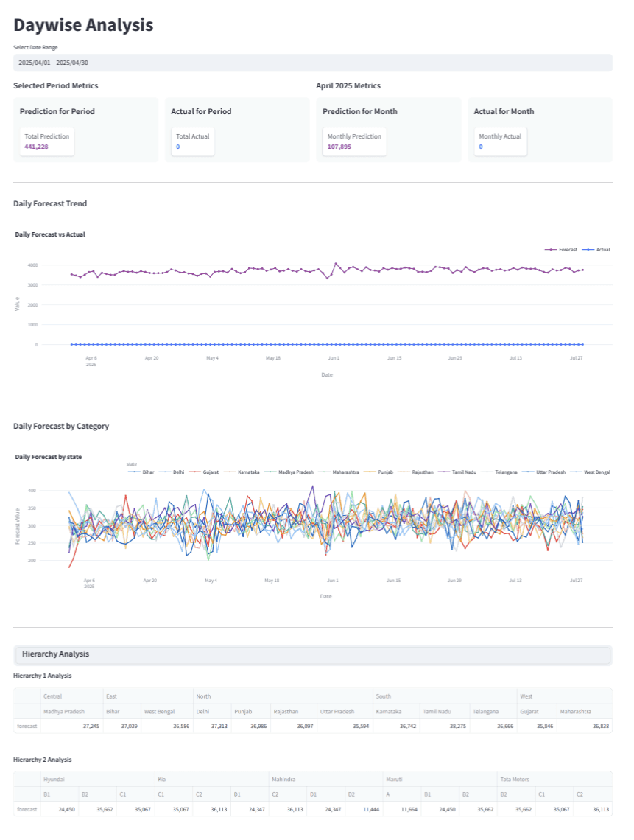Toggle the Punjab legend entry

click(378, 472)
